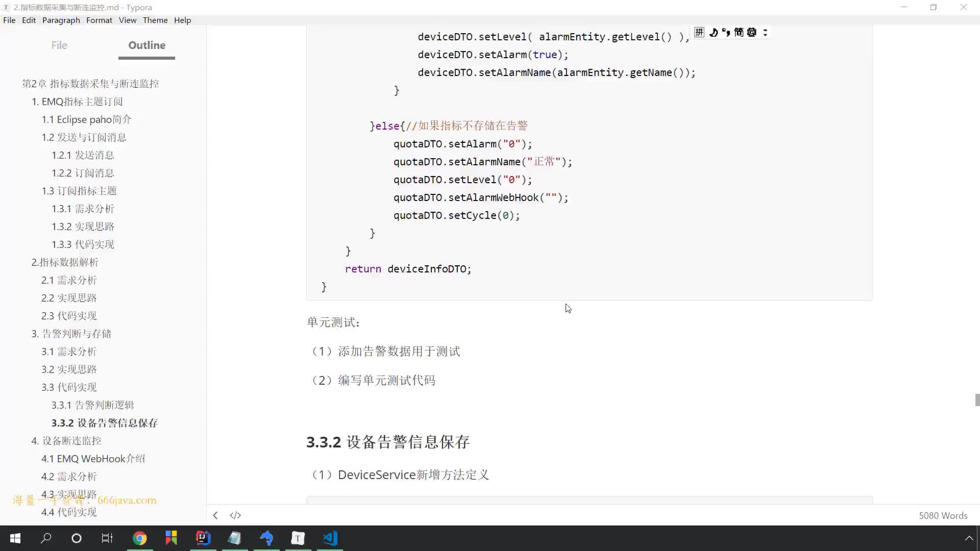Click the 单元测试: paragraph text
Viewport: 980px width, 551px height.
point(334,322)
